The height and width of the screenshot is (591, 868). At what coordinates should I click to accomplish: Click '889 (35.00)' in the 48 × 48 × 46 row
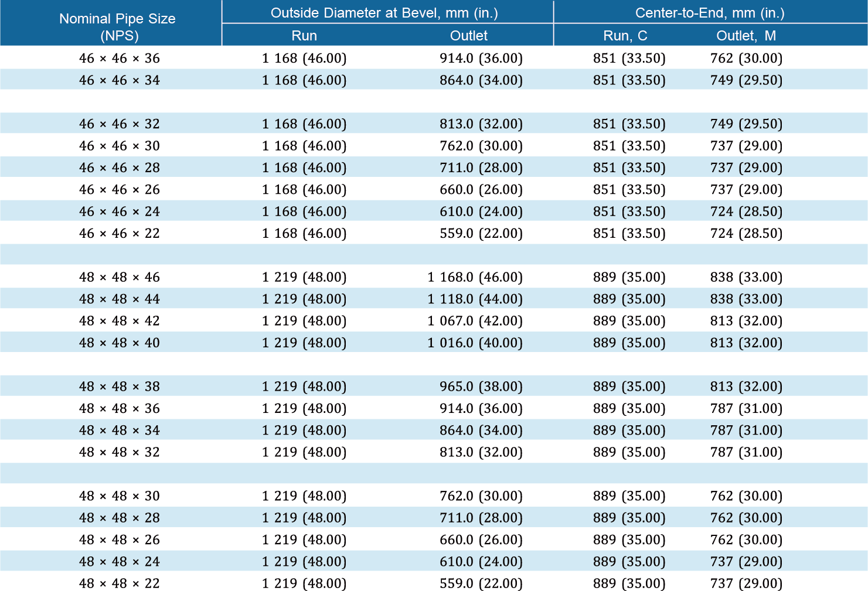[x=629, y=277]
